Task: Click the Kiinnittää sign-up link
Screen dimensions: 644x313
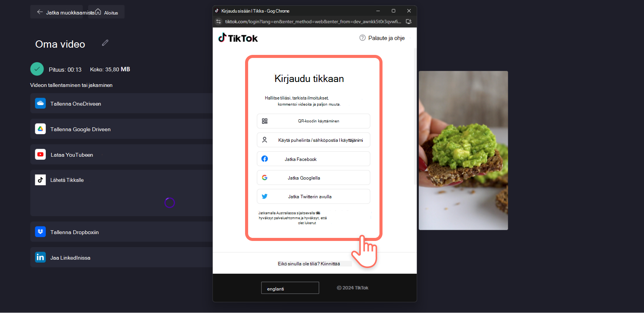Action: coord(330,264)
